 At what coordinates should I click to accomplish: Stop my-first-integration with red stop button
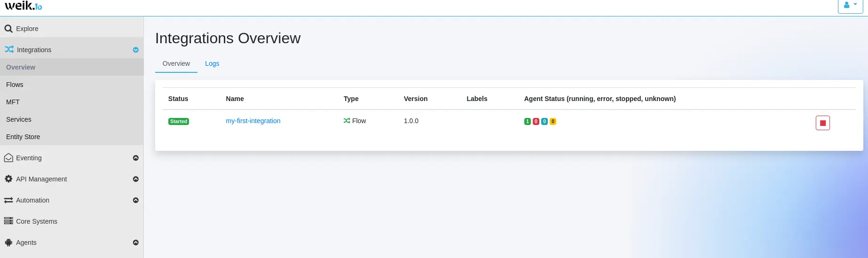(x=823, y=123)
